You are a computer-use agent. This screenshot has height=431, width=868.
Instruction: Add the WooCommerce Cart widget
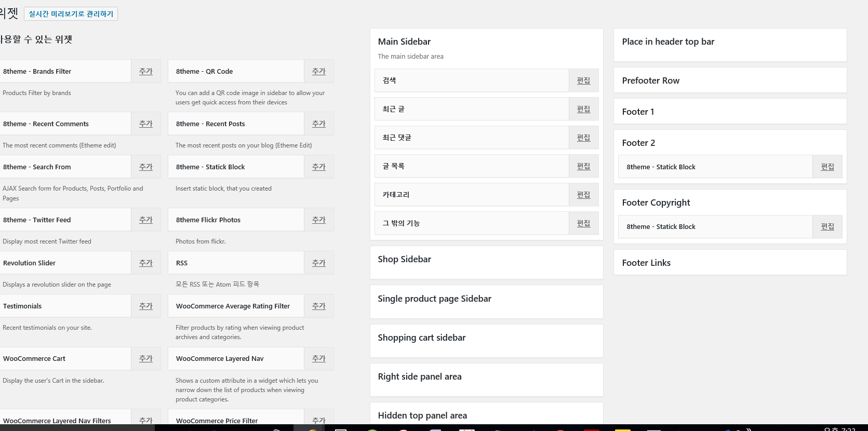pyautogui.click(x=146, y=358)
